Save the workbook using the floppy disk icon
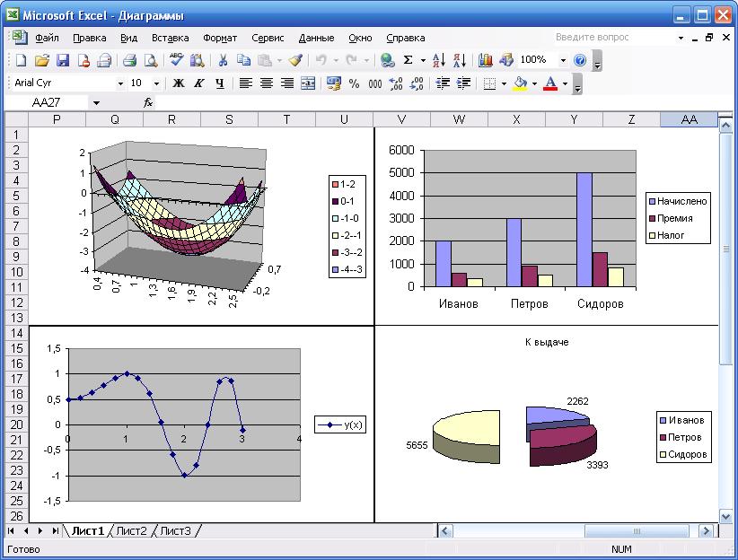Image resolution: width=738 pixels, height=560 pixels. click(63, 60)
